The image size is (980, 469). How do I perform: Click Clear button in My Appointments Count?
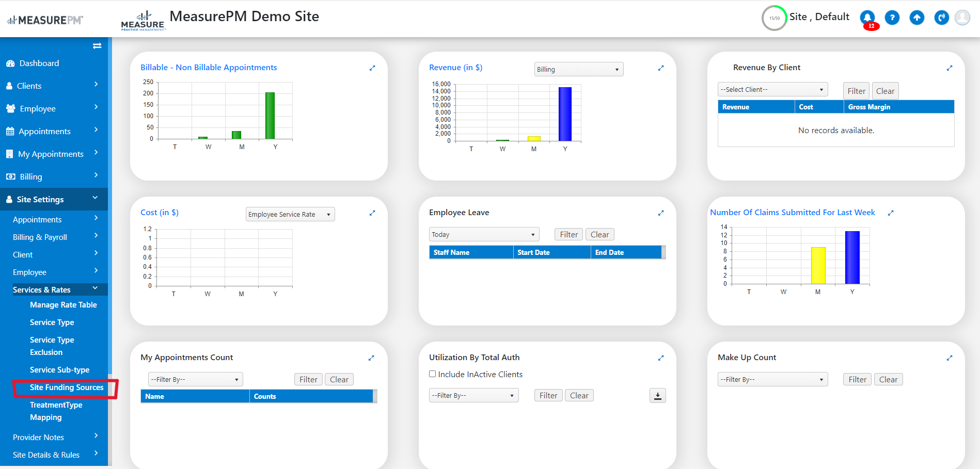coord(339,379)
